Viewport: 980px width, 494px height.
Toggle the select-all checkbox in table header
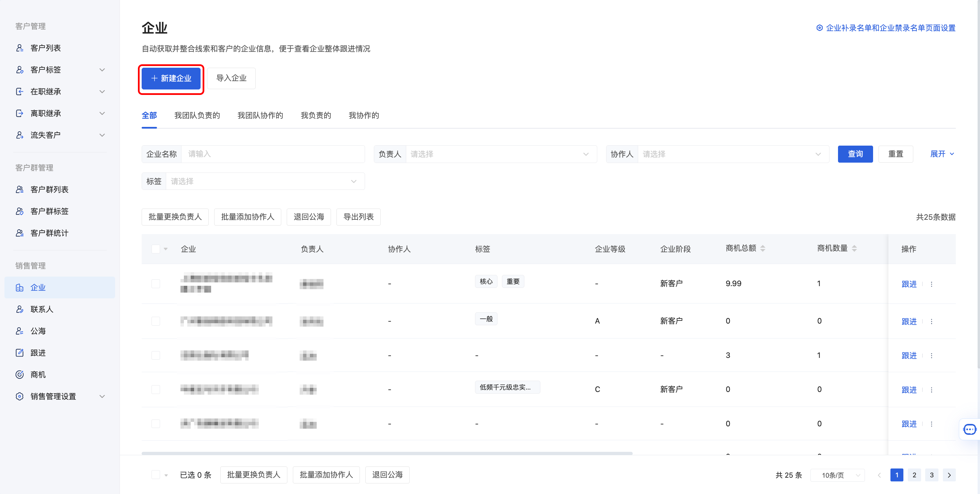[156, 249]
